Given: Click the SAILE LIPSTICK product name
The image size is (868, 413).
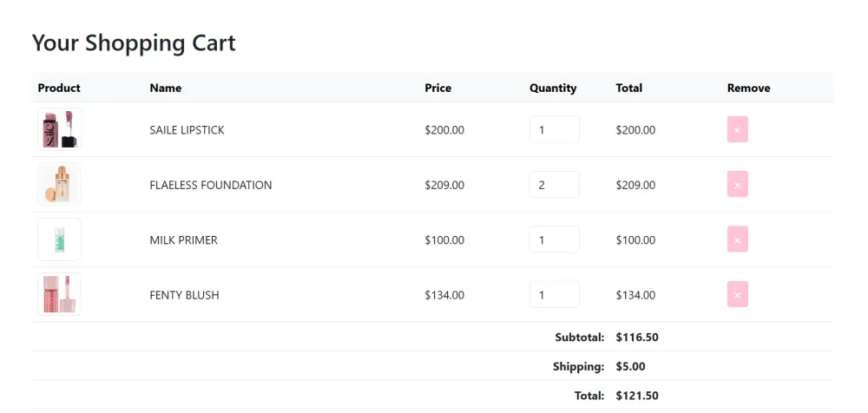Looking at the screenshot, I should pos(187,130).
